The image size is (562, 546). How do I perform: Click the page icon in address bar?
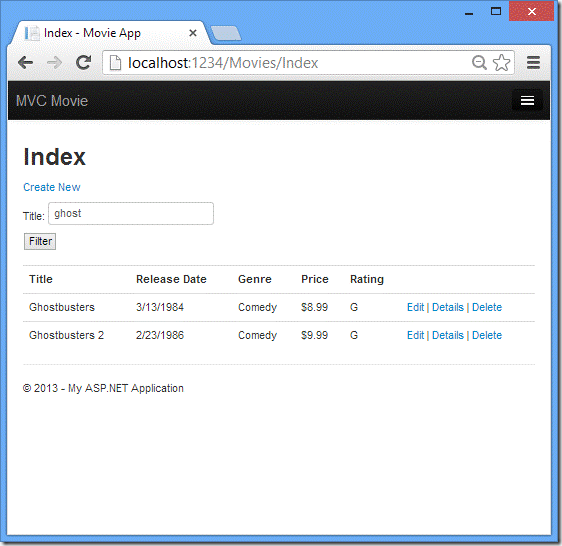(115, 63)
